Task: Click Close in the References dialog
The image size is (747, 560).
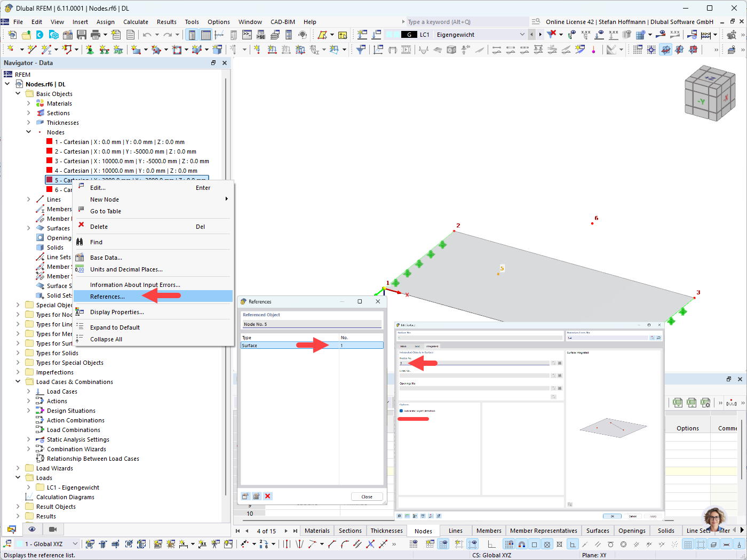Action: pos(367,497)
